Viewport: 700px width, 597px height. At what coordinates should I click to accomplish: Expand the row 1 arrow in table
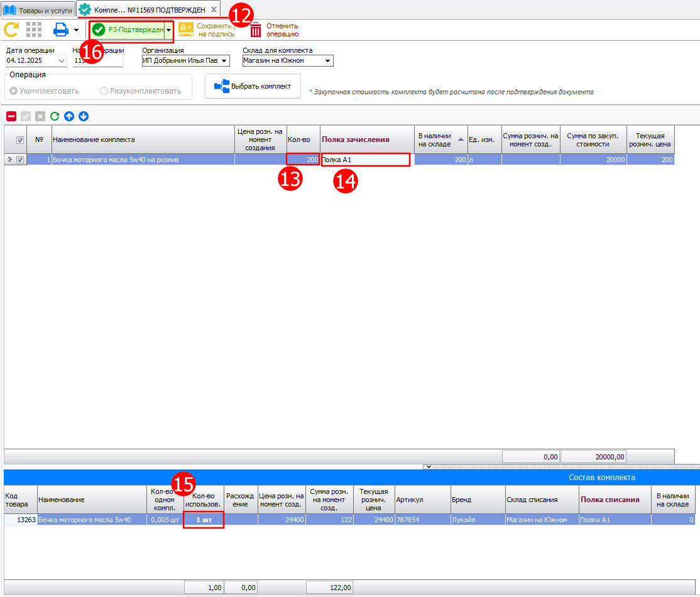pos(9,160)
